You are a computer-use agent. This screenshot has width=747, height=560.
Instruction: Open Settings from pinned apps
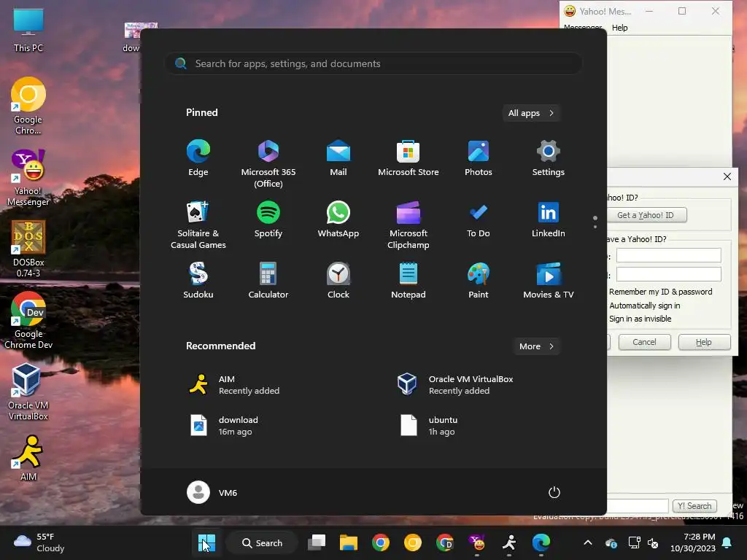point(549,158)
